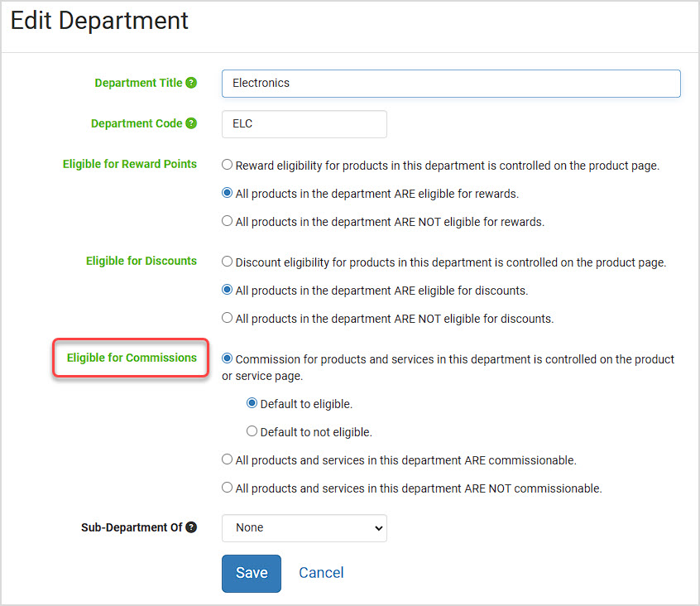Click the Eligible for Commissions label
Screen dimensions: 700x606
pos(132,358)
